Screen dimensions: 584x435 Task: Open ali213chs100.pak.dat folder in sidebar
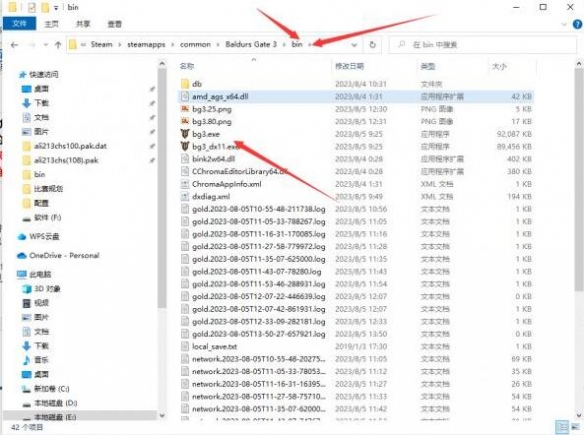[x=70, y=146]
